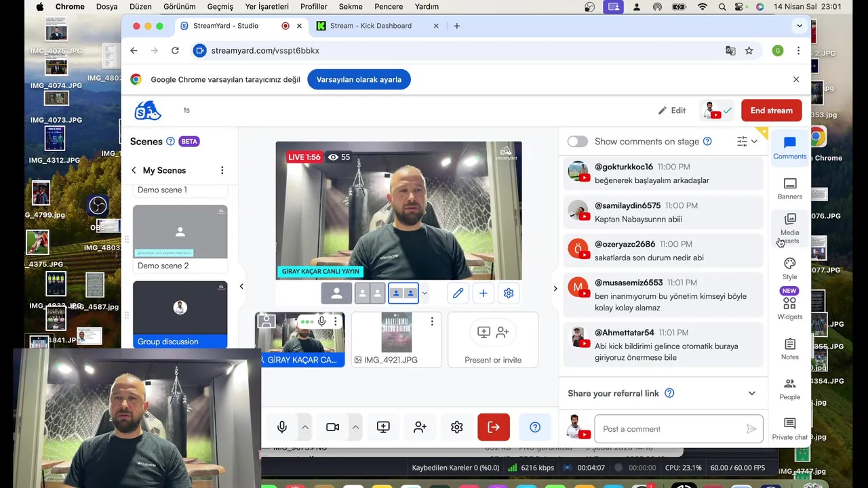Open Chrome three-dot menu

tap(798, 51)
